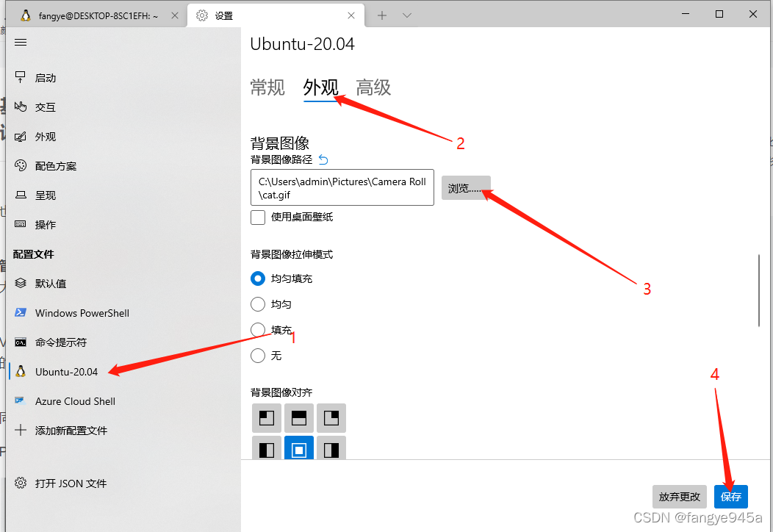Select the 填充 stretch mode radio
The height and width of the screenshot is (532, 773).
pyautogui.click(x=258, y=330)
